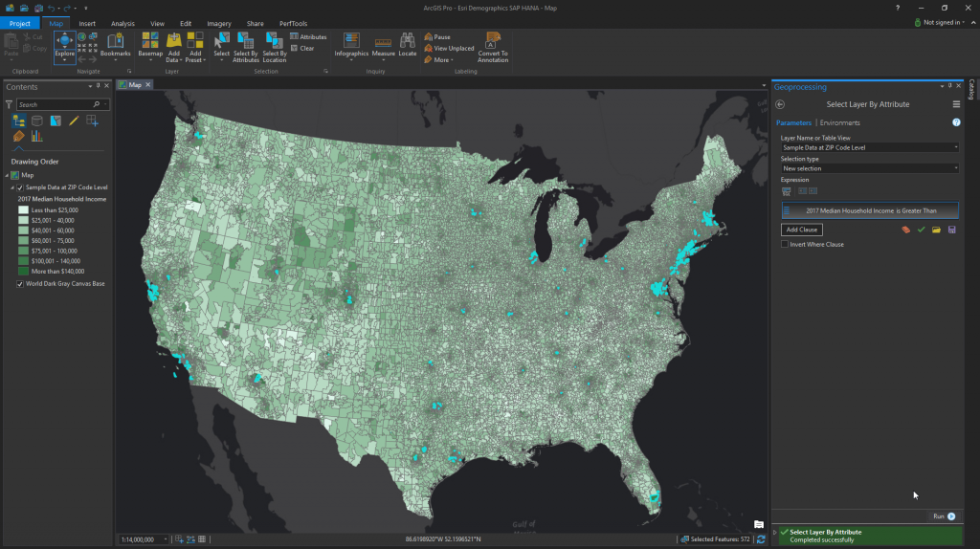
Task: Toggle View Unplaced labels
Action: (x=449, y=48)
